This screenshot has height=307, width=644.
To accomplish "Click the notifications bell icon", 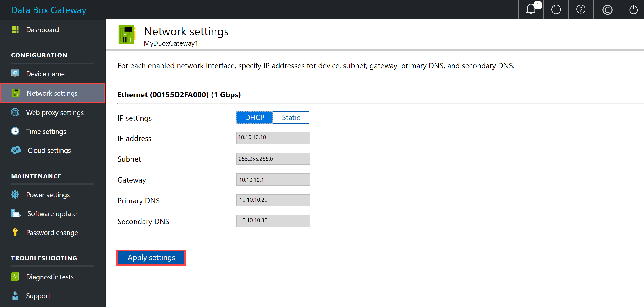I will click(531, 9).
